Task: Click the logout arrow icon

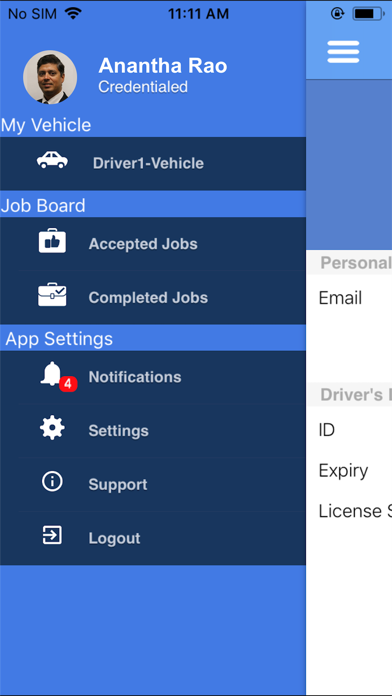Action: [52, 535]
